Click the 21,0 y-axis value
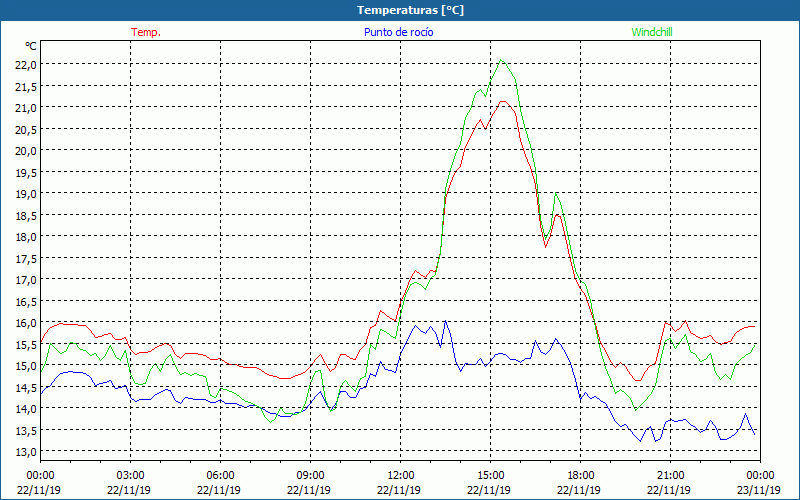This screenshot has width=800, height=500. 26,108
